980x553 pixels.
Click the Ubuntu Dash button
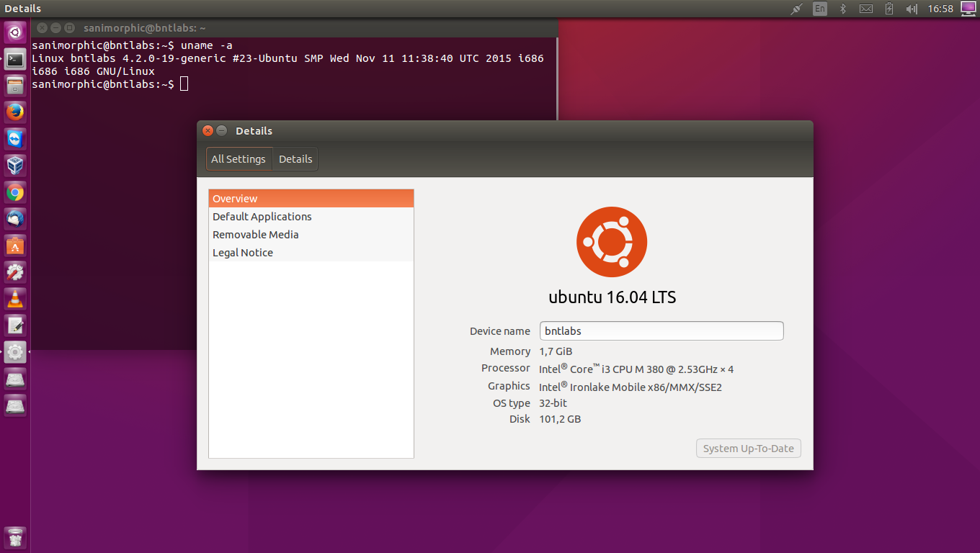click(14, 30)
